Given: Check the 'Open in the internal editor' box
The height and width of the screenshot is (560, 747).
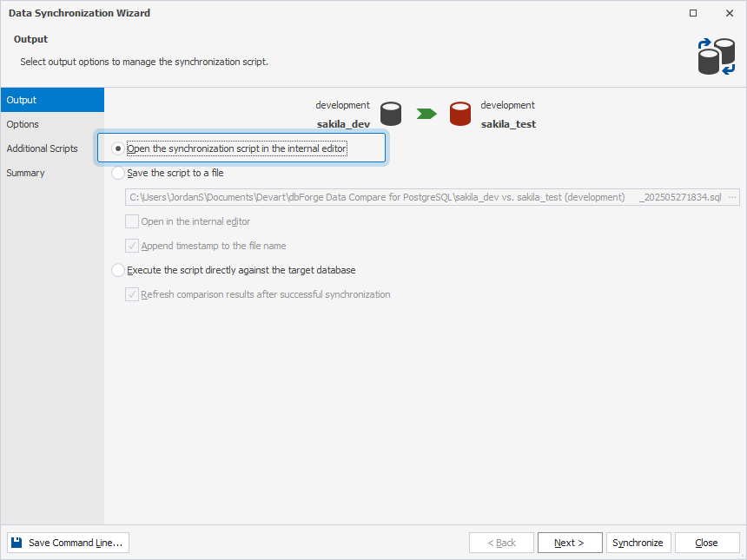Looking at the screenshot, I should [x=132, y=221].
